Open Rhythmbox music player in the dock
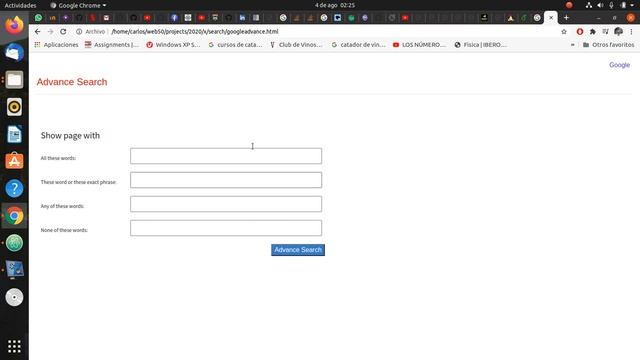The image size is (640, 360). pyautogui.click(x=14, y=107)
